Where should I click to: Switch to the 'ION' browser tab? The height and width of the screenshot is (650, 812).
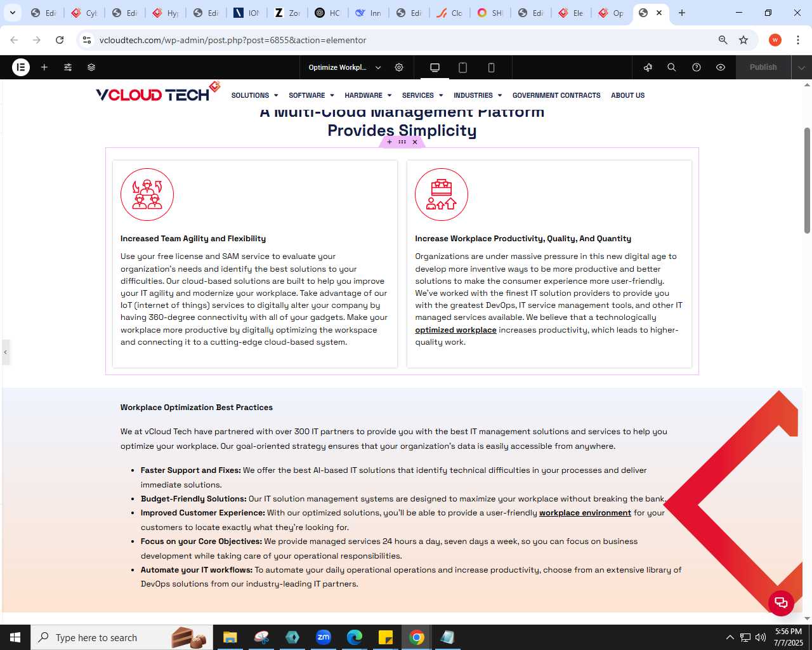click(247, 13)
